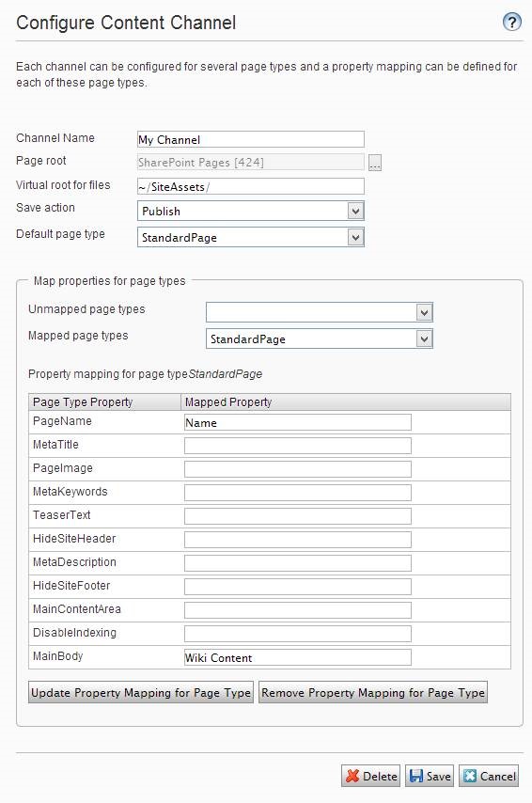Image resolution: width=532 pixels, height=803 pixels.
Task: Click Remove Property Mapping for Page Type
Action: (x=373, y=692)
